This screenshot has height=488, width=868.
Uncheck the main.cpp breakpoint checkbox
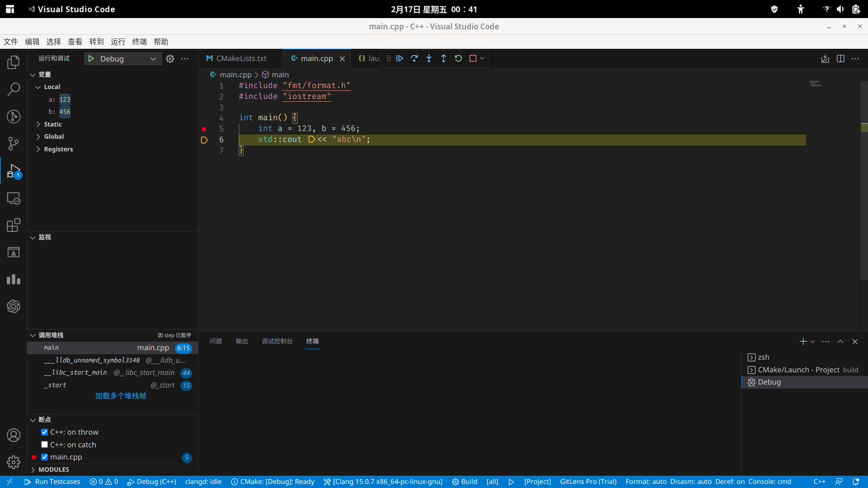pos(44,457)
